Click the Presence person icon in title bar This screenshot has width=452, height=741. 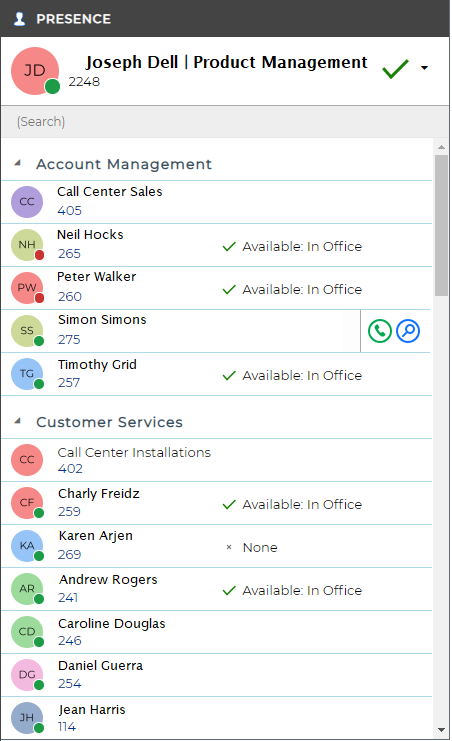coord(19,19)
